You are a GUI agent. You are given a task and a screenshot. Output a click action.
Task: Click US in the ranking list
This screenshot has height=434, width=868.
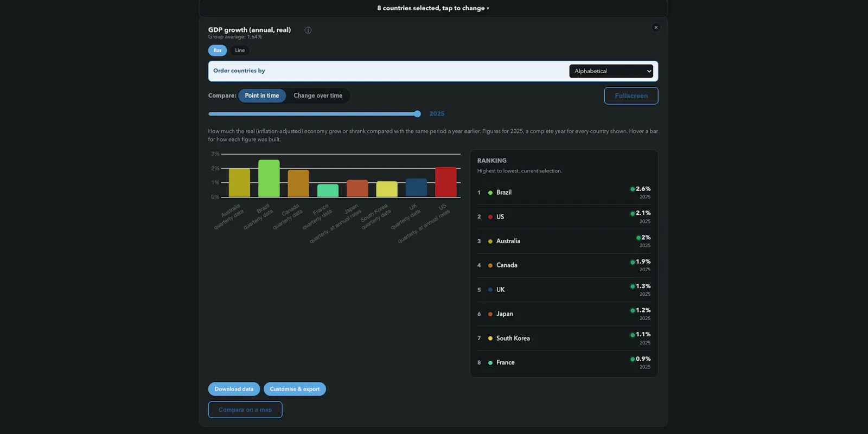click(x=564, y=217)
